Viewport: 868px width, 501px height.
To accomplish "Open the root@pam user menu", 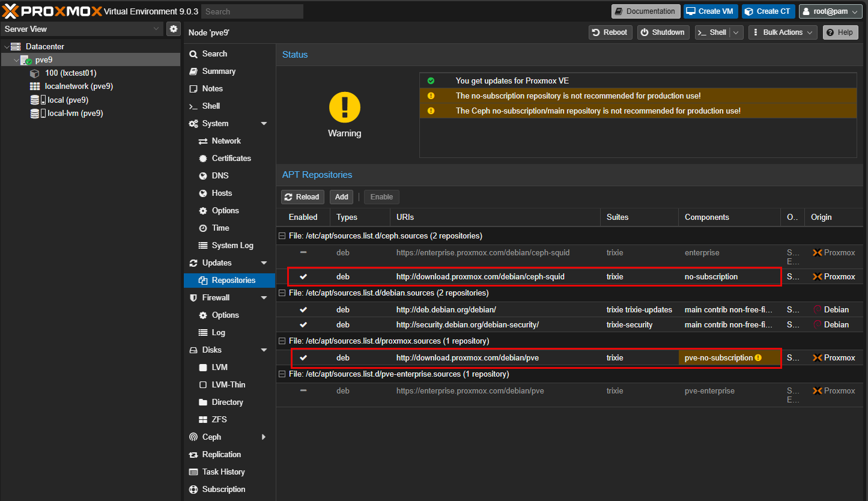I will tap(831, 11).
